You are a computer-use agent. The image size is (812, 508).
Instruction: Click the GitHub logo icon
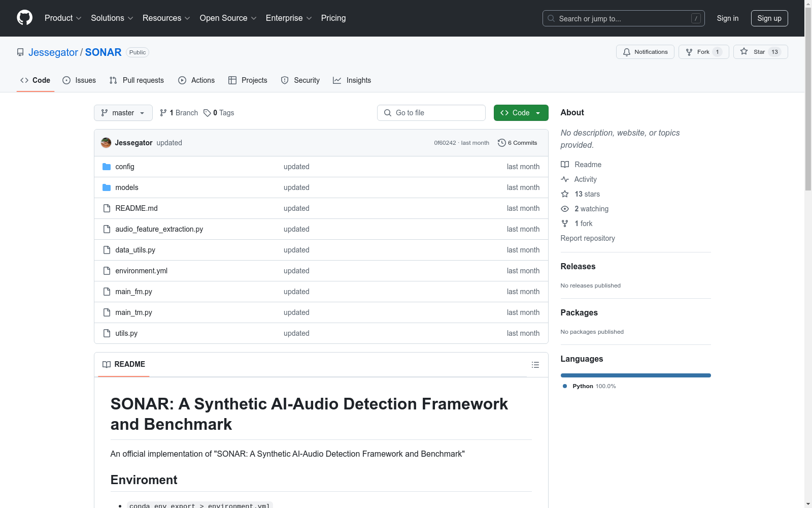(x=24, y=18)
